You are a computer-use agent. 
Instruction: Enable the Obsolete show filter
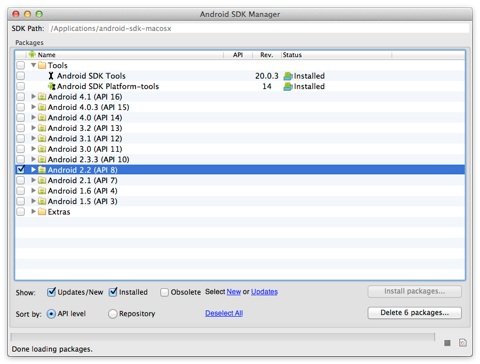click(x=164, y=292)
